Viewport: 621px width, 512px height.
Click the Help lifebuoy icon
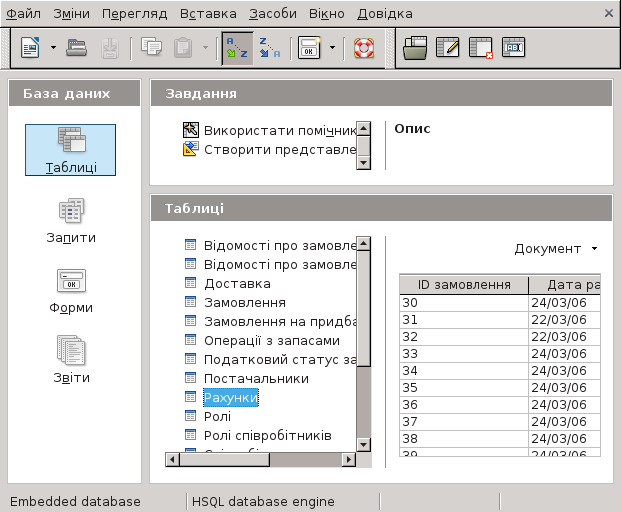click(x=364, y=48)
